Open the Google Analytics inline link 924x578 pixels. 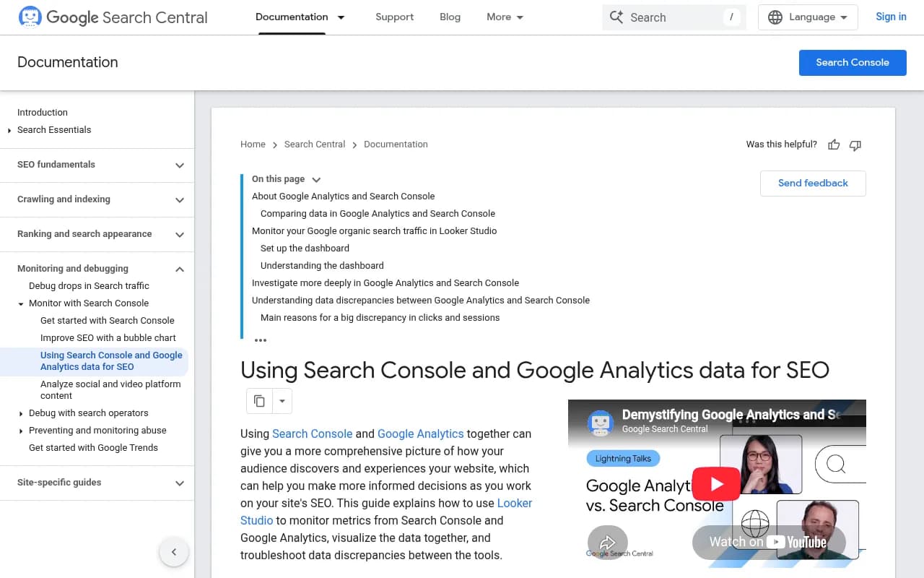[x=421, y=434]
